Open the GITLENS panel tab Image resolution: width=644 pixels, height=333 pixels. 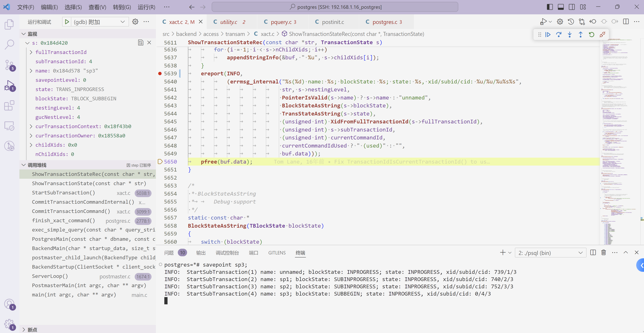coord(277,253)
